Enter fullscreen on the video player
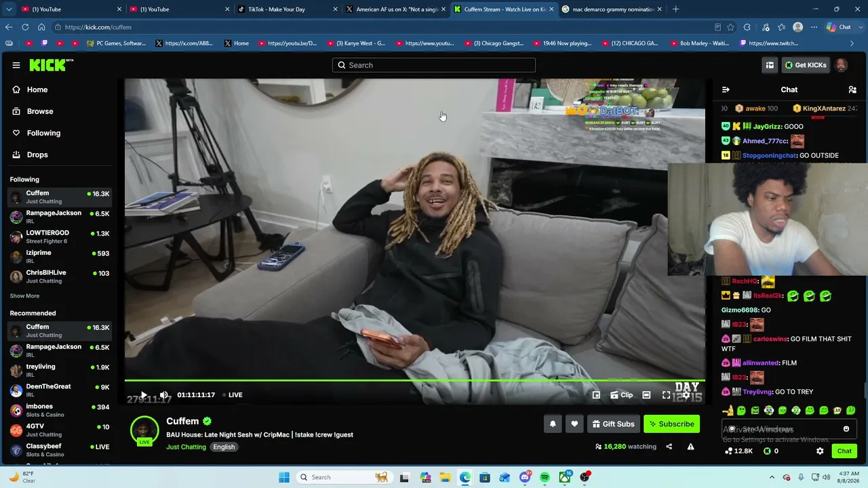The width and height of the screenshot is (868, 488). pyautogui.click(x=667, y=395)
